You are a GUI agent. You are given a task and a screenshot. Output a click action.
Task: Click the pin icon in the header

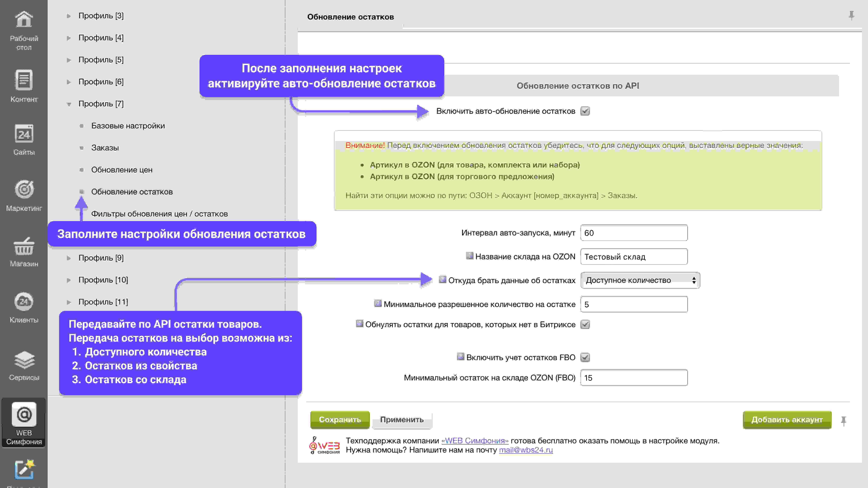click(x=851, y=16)
